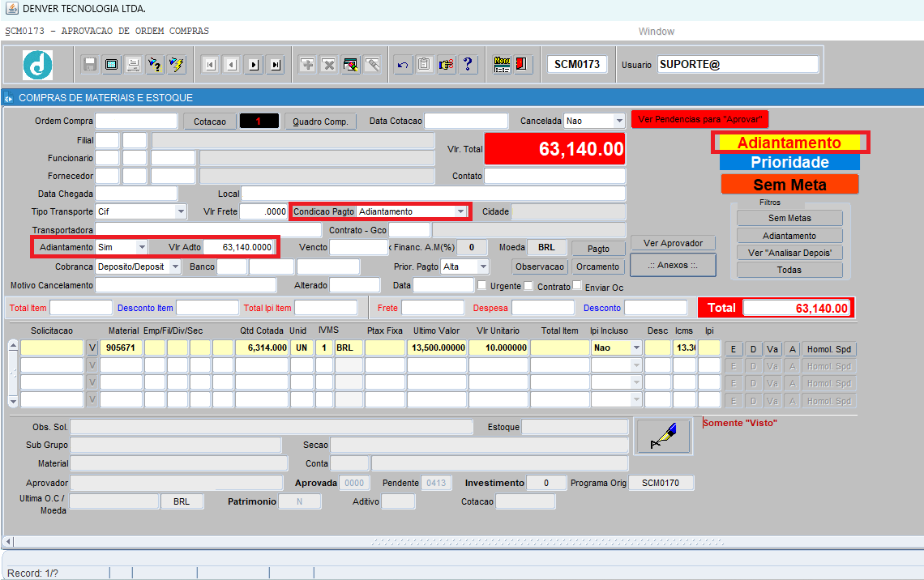Screen dimensions: 924x580
Task: Open the Observacao button
Action: coord(540,267)
